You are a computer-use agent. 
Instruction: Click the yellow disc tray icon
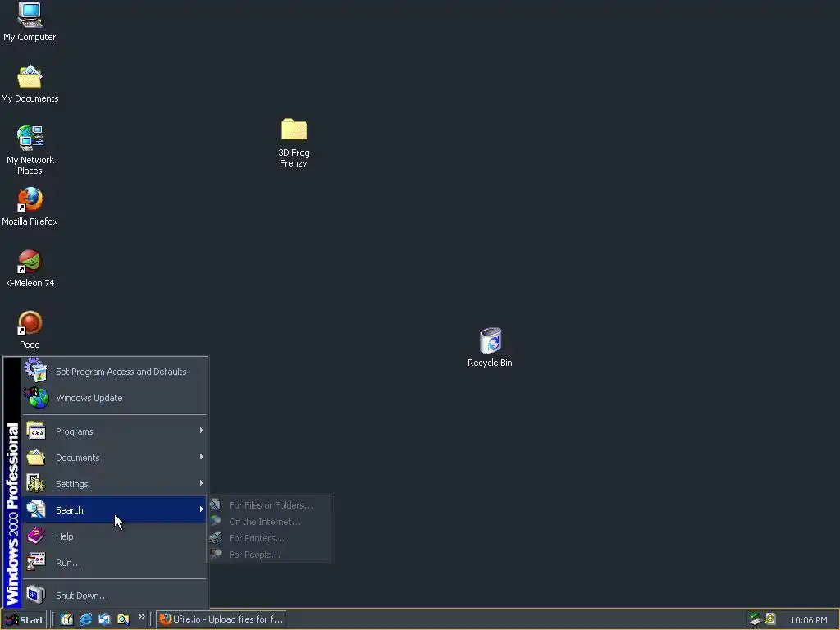[x=770, y=619]
